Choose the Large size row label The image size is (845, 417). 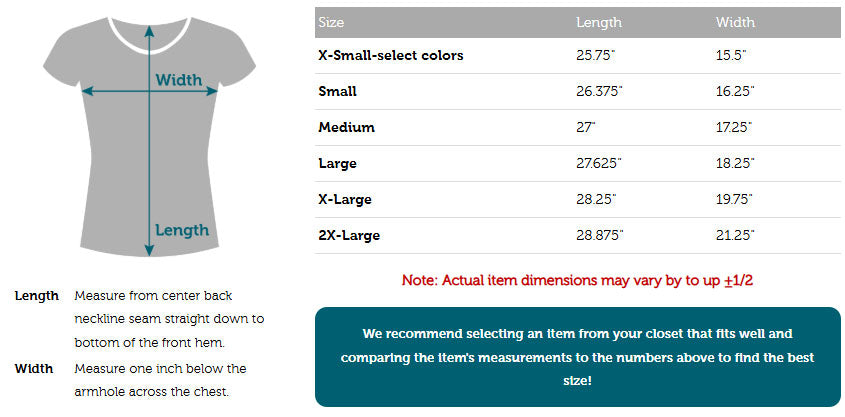pos(337,163)
